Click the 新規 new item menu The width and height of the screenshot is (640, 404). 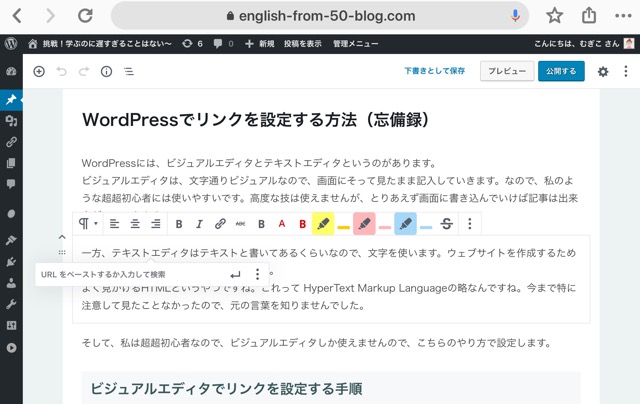pyautogui.click(x=260, y=44)
